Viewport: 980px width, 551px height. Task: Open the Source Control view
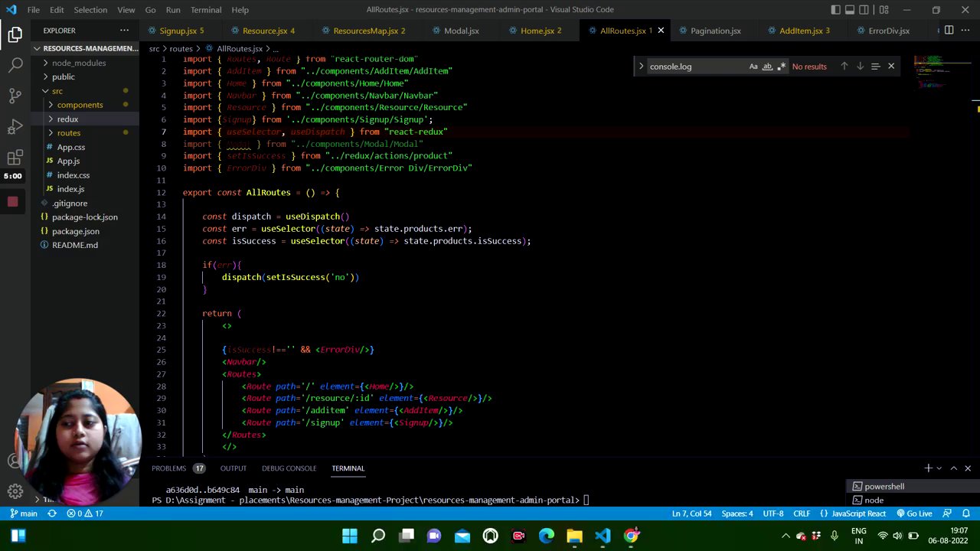point(15,96)
